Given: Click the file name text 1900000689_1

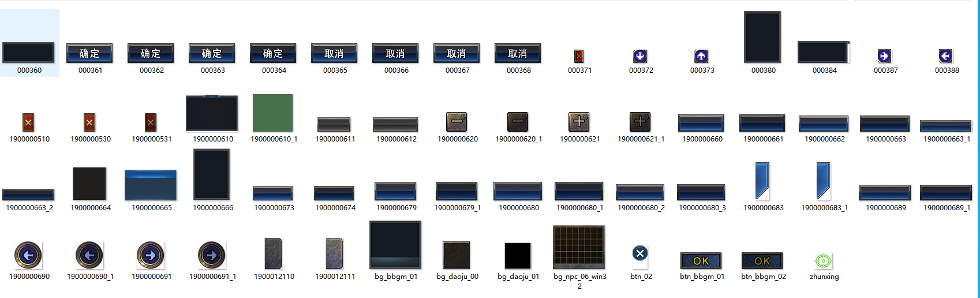Looking at the screenshot, I should [x=947, y=208].
